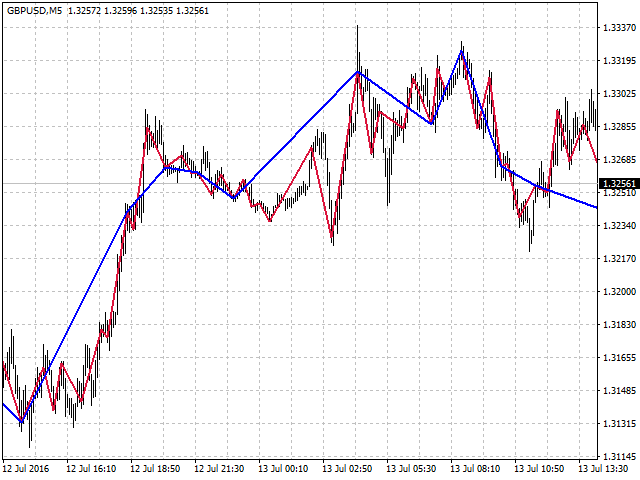
Task: Select the 1.33370 price axis label
Action: [x=619, y=28]
